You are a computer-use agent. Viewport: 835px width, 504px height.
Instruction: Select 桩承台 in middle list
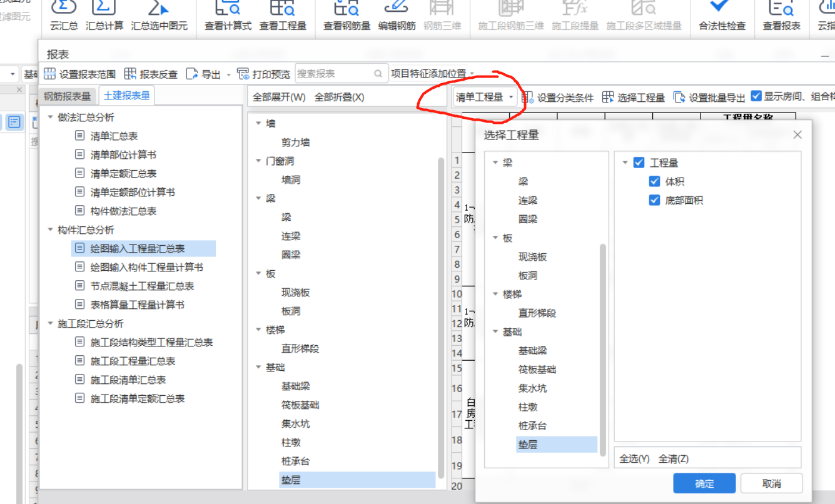click(295, 461)
